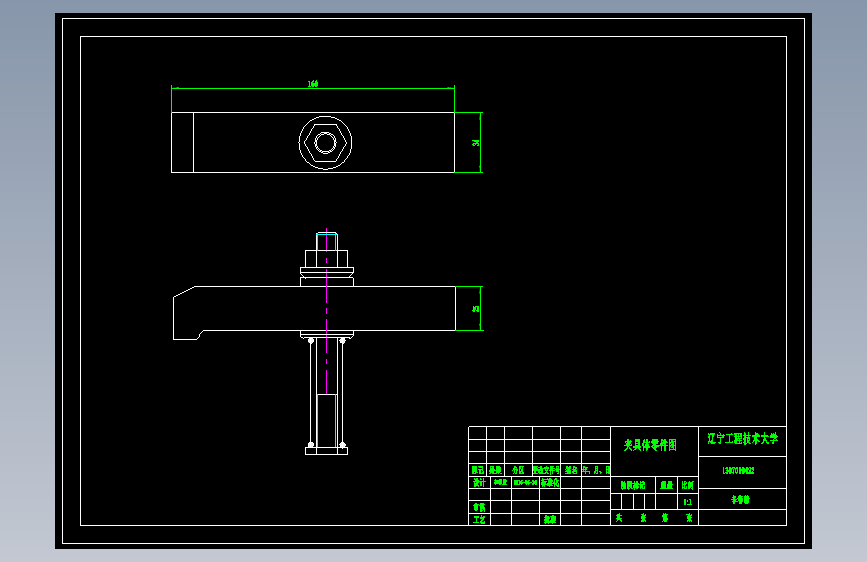The image size is (867, 562).
Task: Select the hex nut in top view
Action: click(325, 143)
